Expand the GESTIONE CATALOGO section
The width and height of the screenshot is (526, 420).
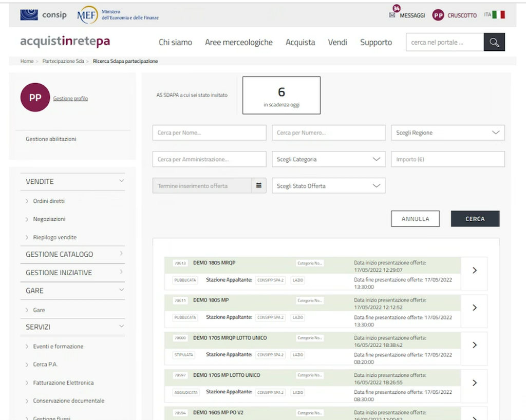(122, 254)
